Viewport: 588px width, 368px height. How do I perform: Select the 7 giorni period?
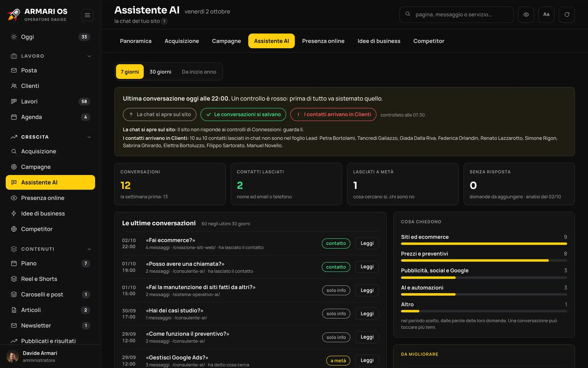coord(130,72)
